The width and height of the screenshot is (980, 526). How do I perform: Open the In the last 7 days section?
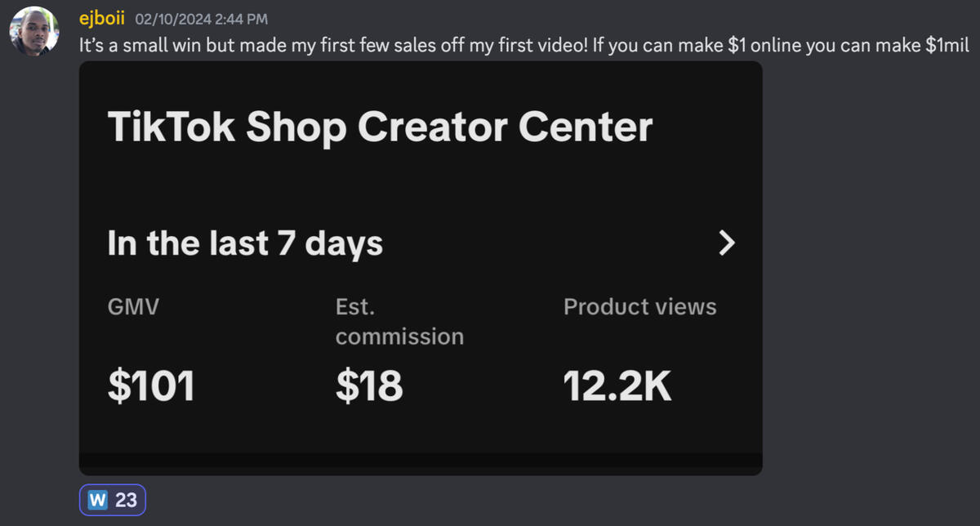[x=245, y=243]
